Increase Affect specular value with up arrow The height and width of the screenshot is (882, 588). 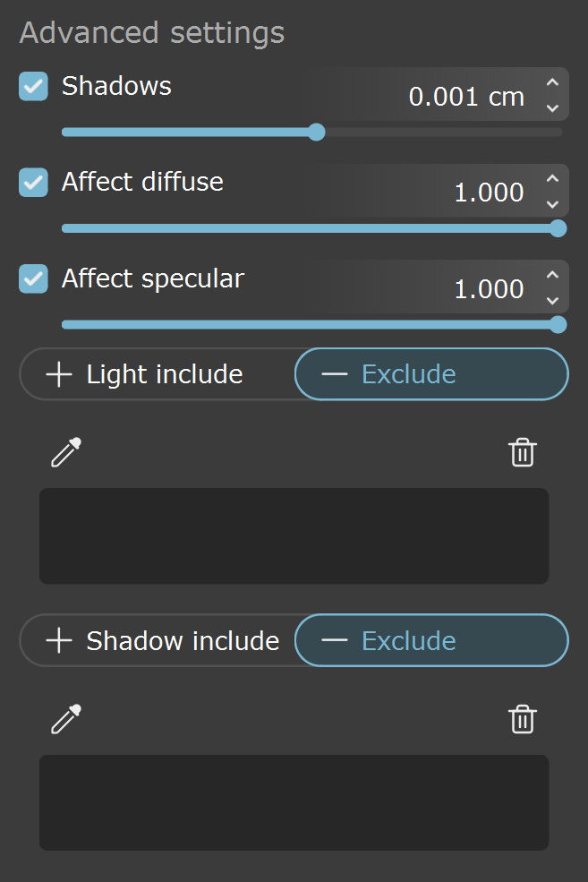[x=552, y=275]
